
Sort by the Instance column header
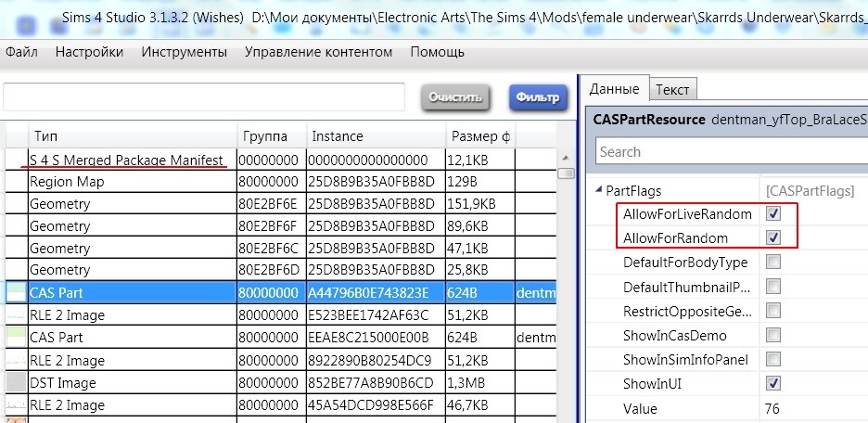pyautogui.click(x=376, y=135)
